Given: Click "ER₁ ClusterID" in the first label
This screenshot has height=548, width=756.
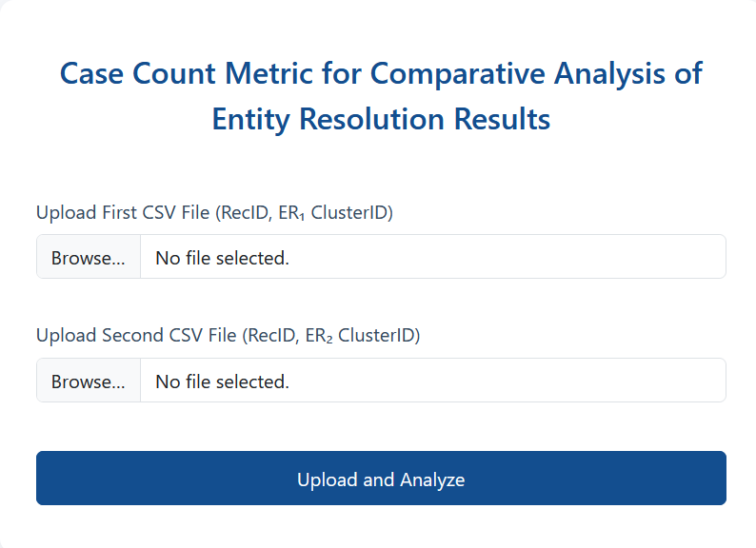Looking at the screenshot, I should tap(333, 212).
